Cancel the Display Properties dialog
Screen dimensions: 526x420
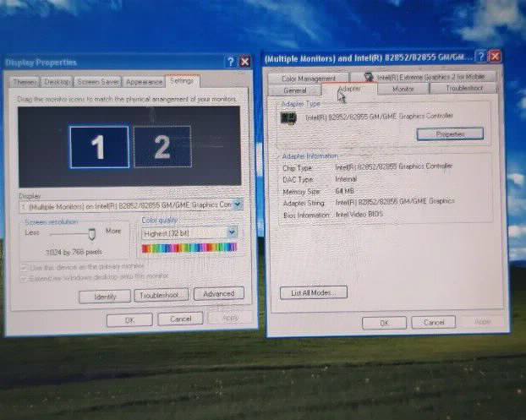(180, 319)
